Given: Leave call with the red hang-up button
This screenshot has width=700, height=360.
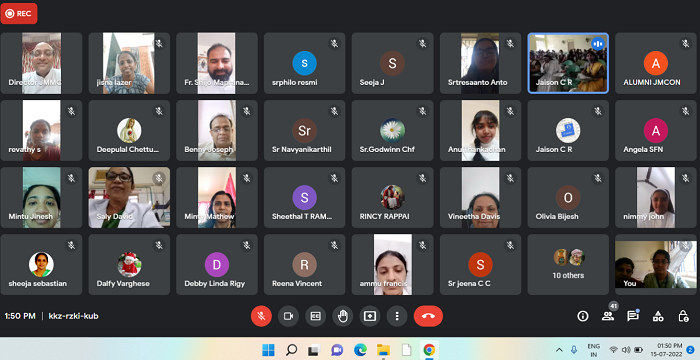Looking at the screenshot, I should tap(428, 316).
